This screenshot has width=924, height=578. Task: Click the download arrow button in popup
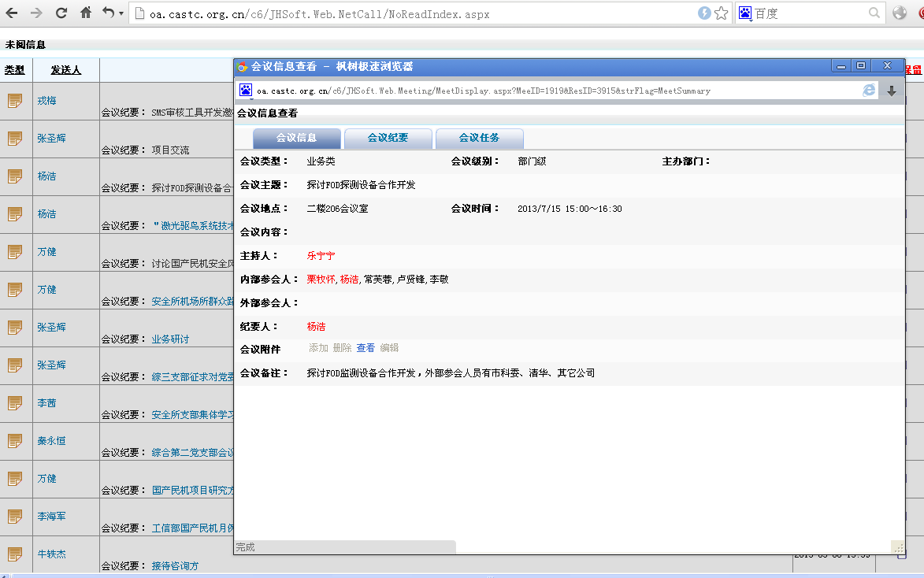892,91
